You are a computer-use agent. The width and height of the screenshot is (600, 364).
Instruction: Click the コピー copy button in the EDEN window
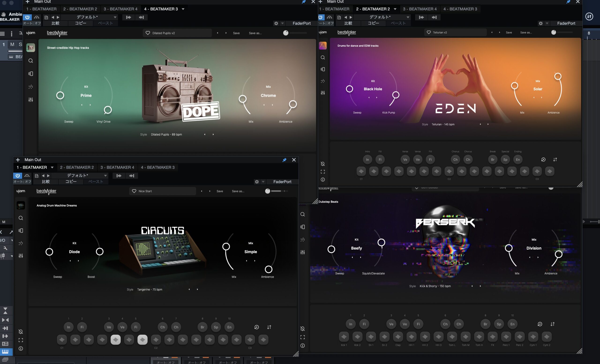point(373,23)
